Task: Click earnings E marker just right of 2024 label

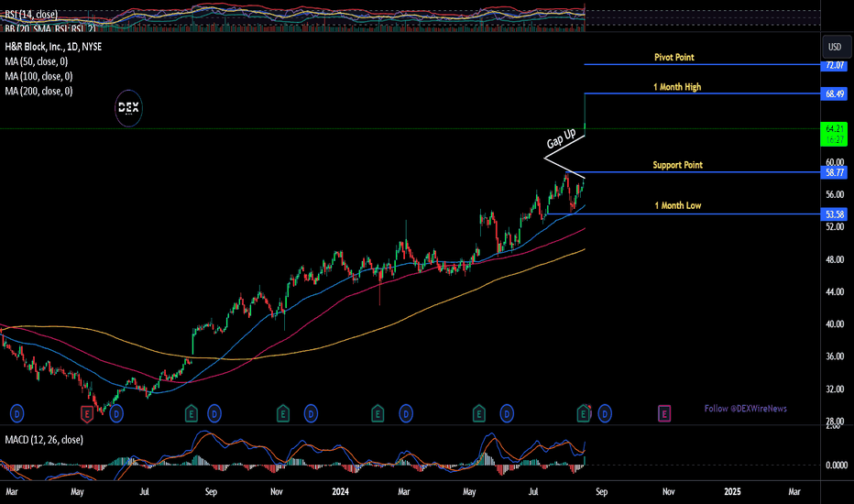Action: click(x=378, y=414)
